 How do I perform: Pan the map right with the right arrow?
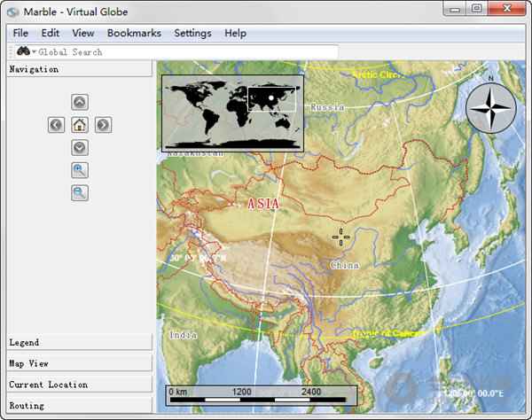[103, 125]
